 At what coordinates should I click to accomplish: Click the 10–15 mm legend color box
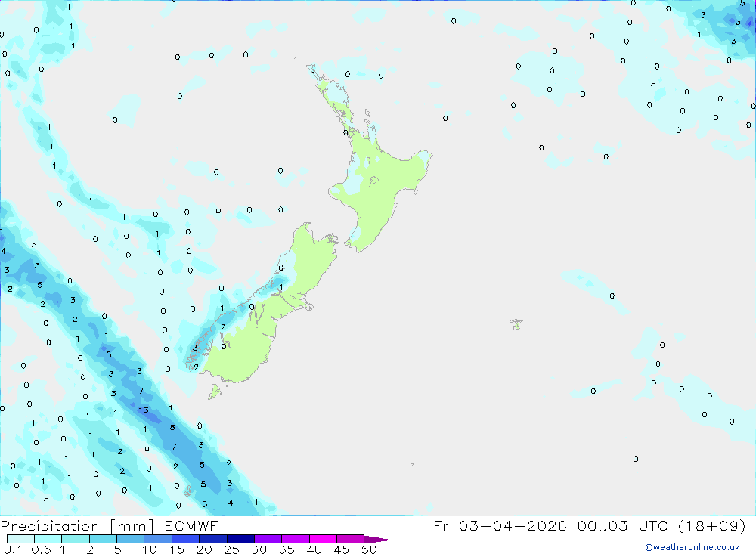click(x=158, y=539)
